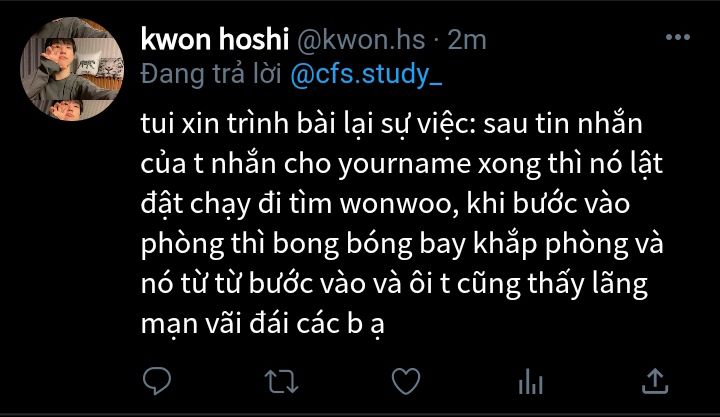Viewport: 720px width, 417px height.
Task: Open kwon hoshi's profile picture
Action: (72, 69)
